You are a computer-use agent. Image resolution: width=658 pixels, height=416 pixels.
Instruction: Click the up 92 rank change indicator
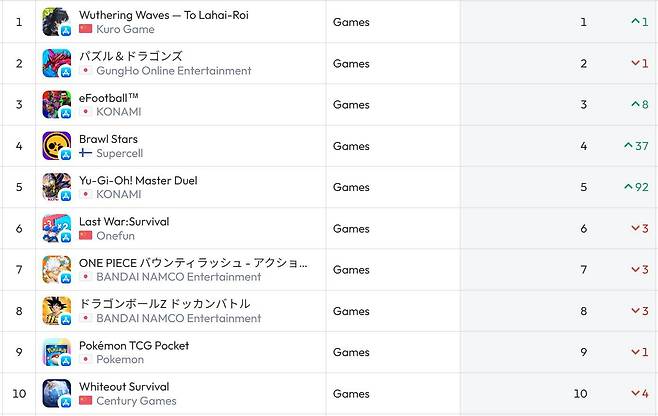(636, 187)
